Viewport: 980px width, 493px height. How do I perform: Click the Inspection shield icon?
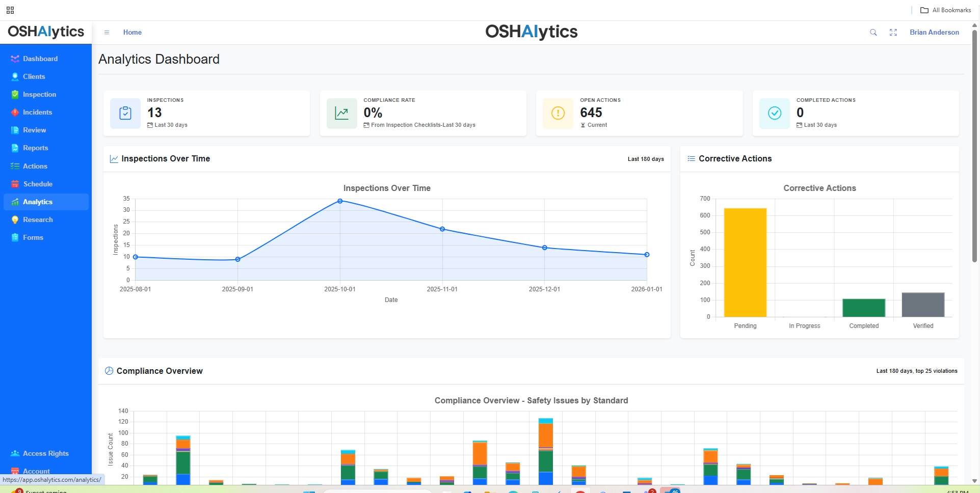(x=15, y=95)
